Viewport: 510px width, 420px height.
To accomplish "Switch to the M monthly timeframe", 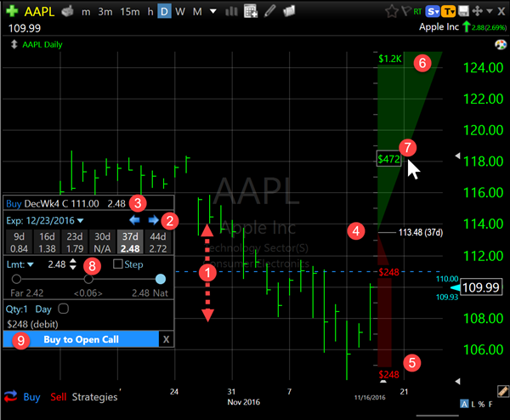I will click(x=197, y=12).
